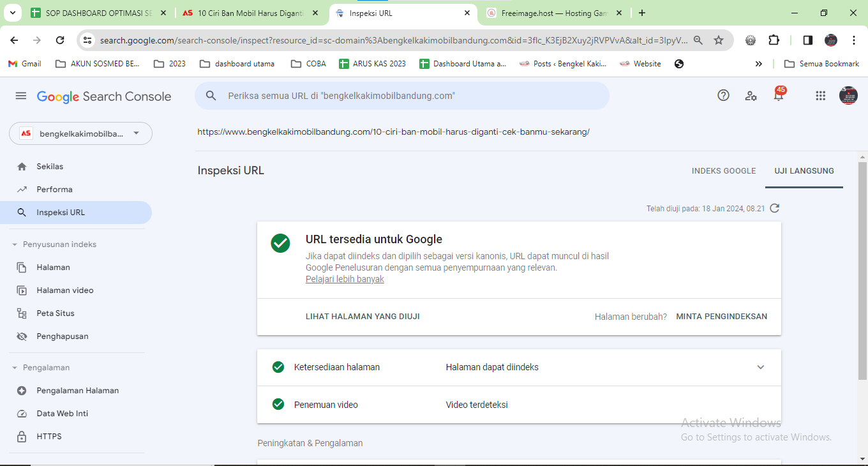The width and height of the screenshot is (868, 466).
Task: Open the Search Console hamburger main menu
Action: [x=21, y=96]
